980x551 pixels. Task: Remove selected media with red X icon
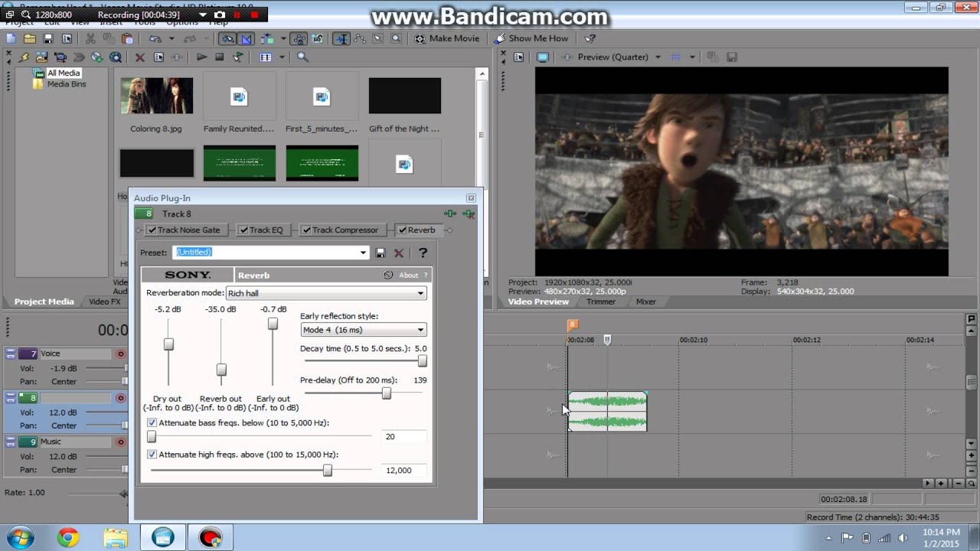[x=139, y=57]
